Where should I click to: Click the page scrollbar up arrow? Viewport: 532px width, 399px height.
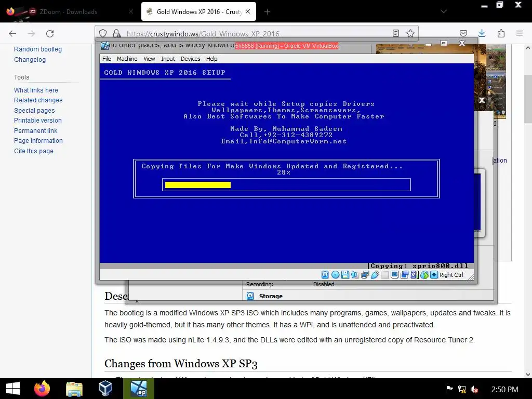pos(528,48)
